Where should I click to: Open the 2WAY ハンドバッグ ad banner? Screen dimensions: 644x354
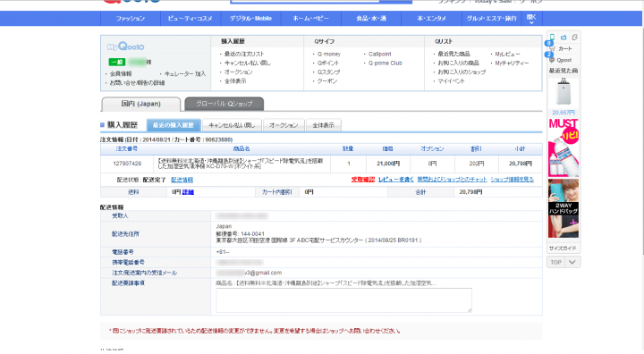point(563,208)
